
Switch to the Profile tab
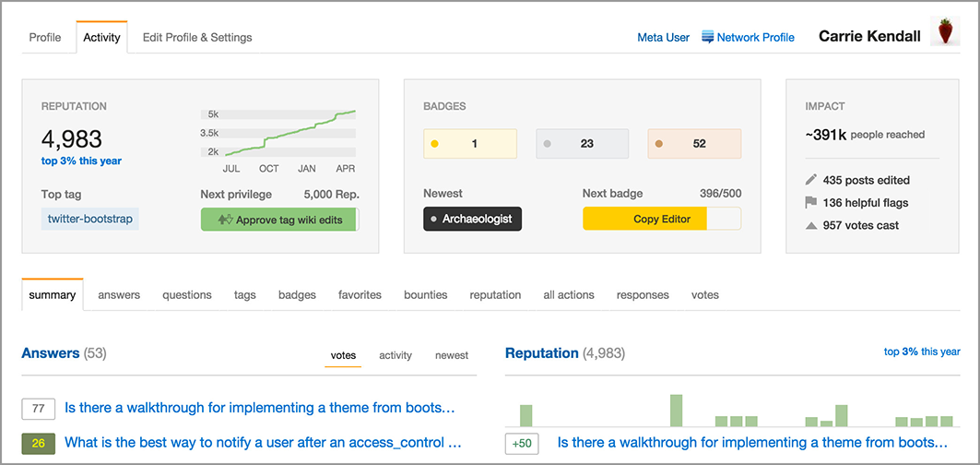[45, 38]
